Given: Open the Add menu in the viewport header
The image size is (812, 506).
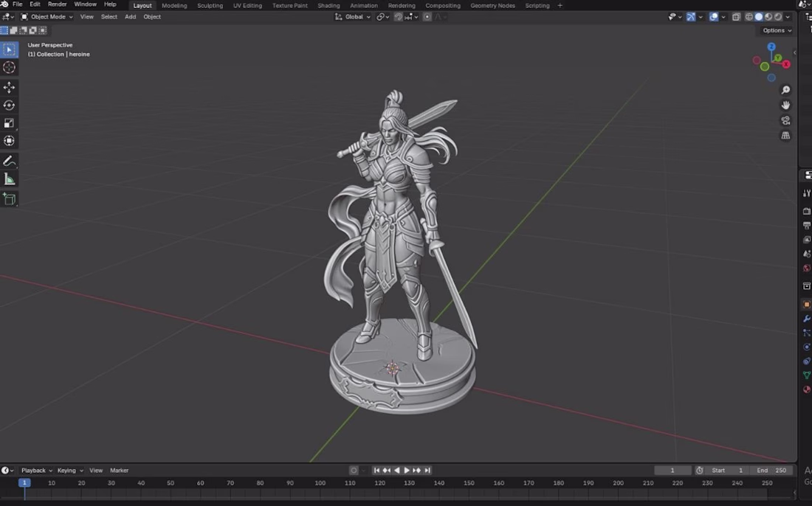Looking at the screenshot, I should (x=130, y=17).
